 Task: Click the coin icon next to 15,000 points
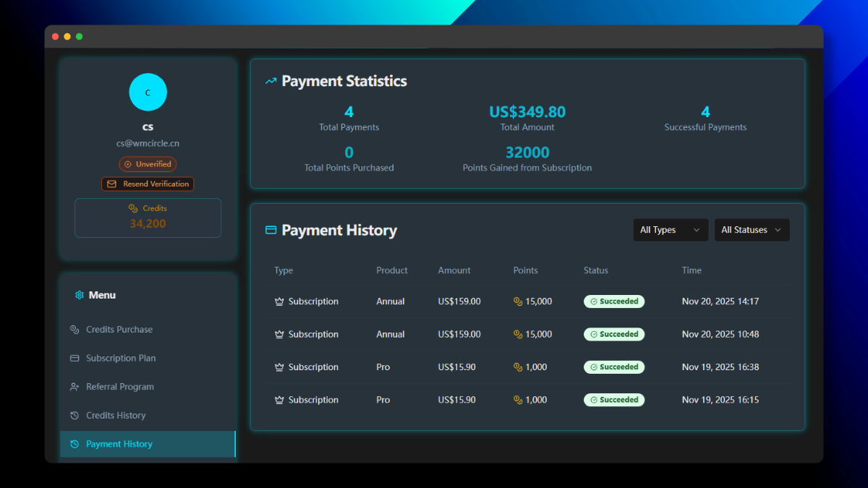[516, 301]
